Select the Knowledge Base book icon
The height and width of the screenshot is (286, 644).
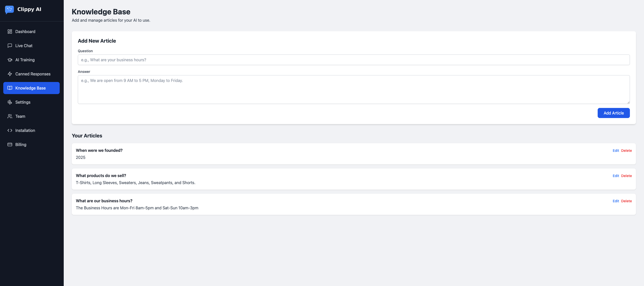pyautogui.click(x=10, y=88)
